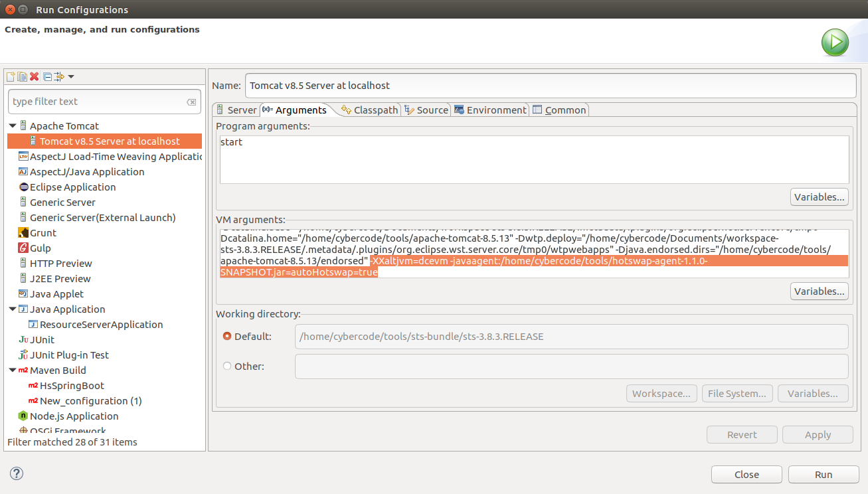
Task: Focus the Name input field
Action: [551, 86]
